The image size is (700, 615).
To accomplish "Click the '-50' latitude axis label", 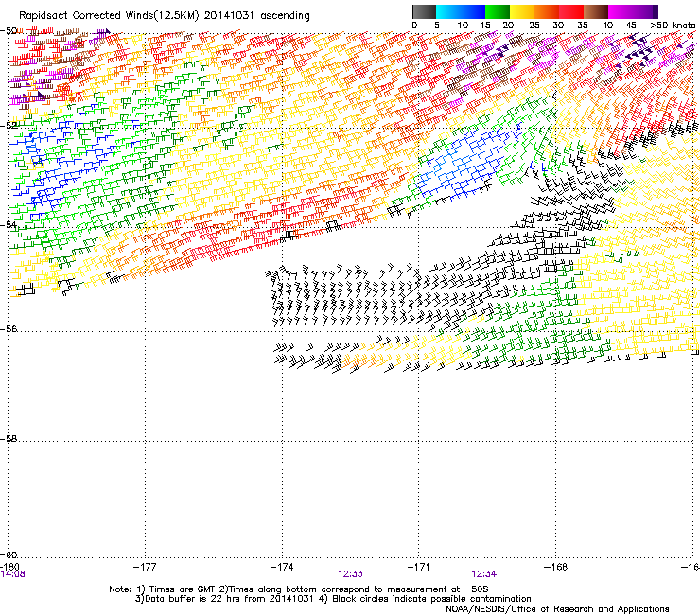I will pyautogui.click(x=9, y=31).
